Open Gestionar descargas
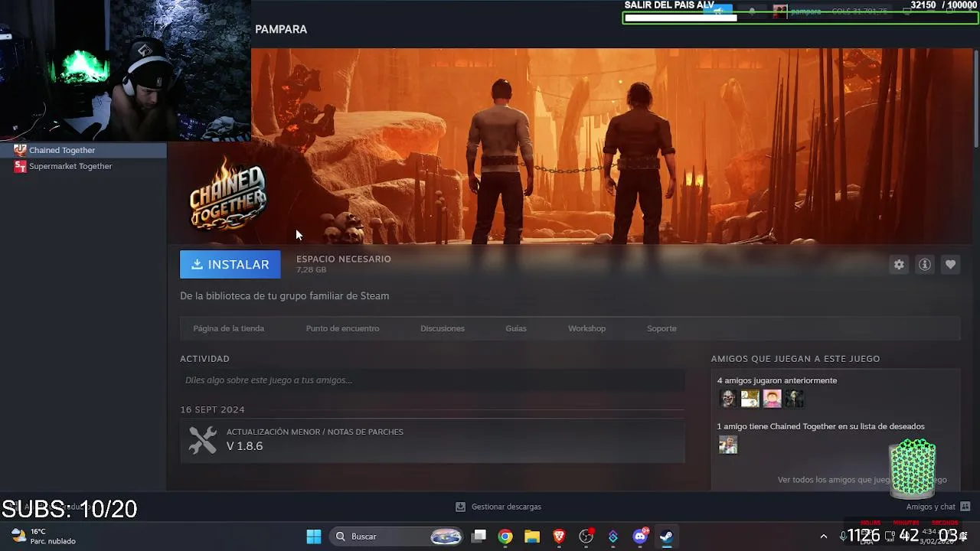This screenshot has width=980, height=551. 498,507
